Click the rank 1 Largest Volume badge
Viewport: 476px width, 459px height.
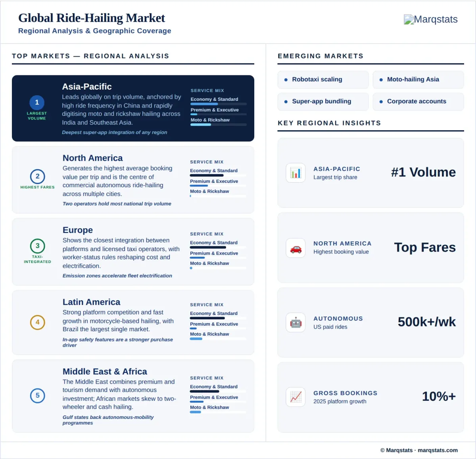pyautogui.click(x=37, y=102)
